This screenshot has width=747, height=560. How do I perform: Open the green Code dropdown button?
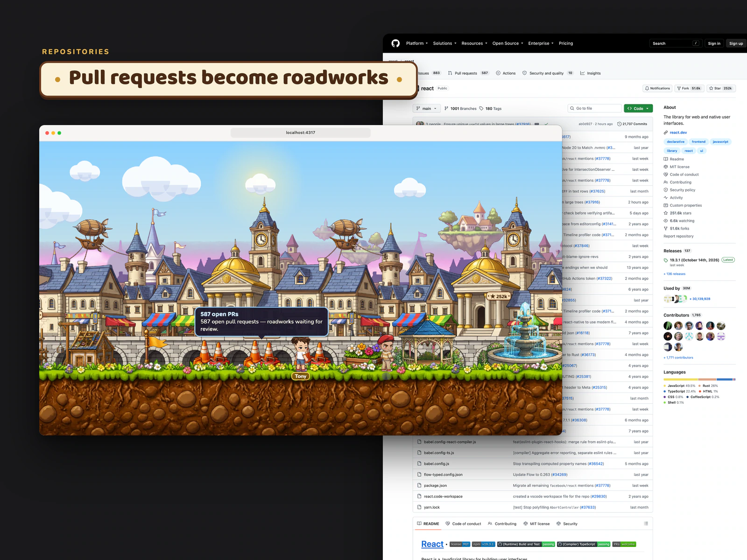(x=638, y=108)
